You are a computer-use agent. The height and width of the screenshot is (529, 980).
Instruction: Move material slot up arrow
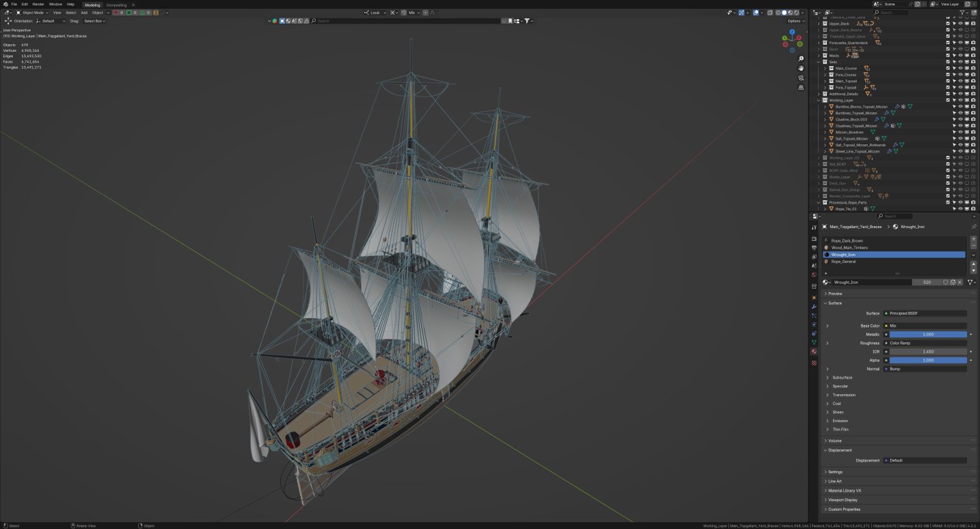click(973, 264)
